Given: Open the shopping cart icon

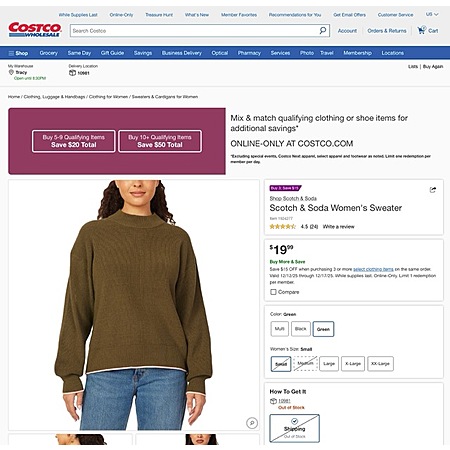Looking at the screenshot, I should pos(421,30).
